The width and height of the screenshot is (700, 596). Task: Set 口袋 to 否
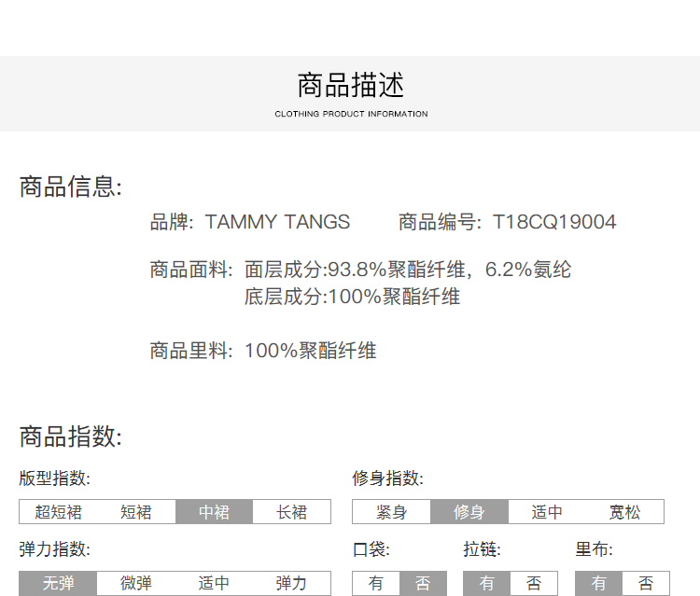(x=423, y=584)
